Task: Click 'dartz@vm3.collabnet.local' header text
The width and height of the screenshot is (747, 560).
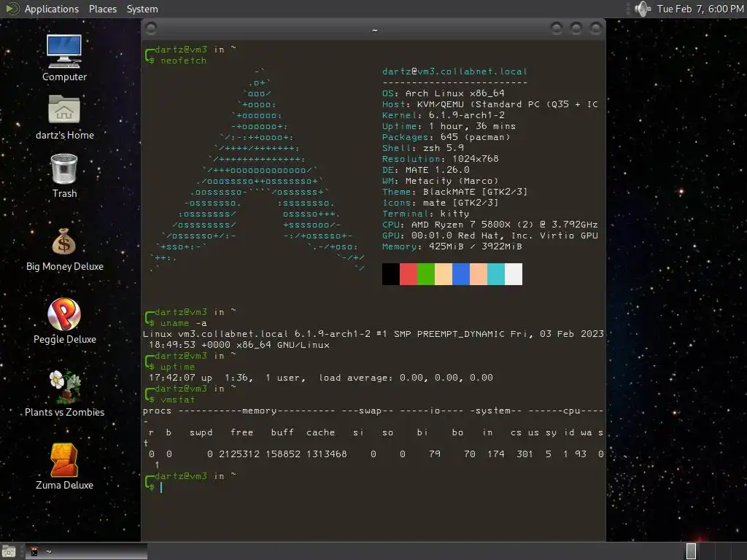Action: pyautogui.click(x=454, y=71)
